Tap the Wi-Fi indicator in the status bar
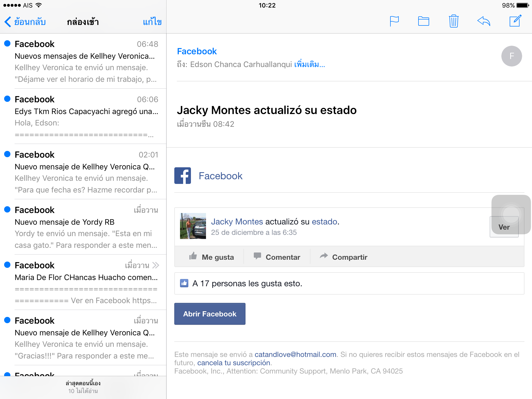Viewport: 532px width, 399px height. tap(39, 5)
